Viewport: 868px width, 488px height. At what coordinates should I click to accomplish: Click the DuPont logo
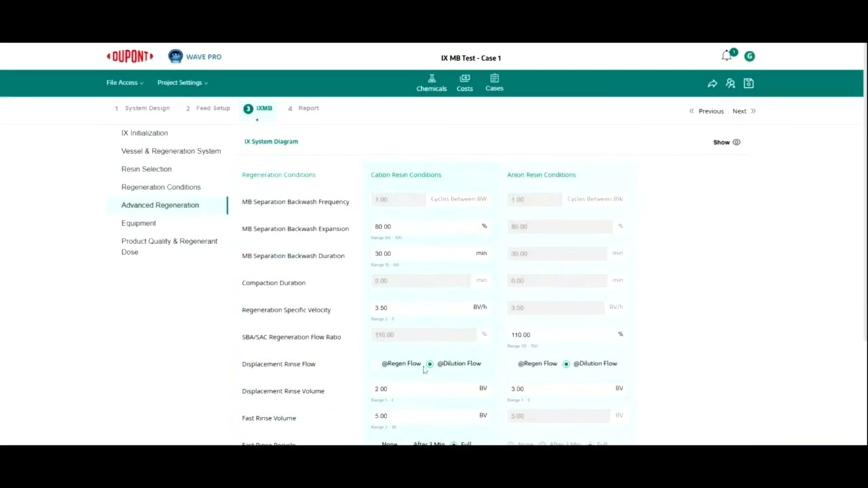coord(130,56)
